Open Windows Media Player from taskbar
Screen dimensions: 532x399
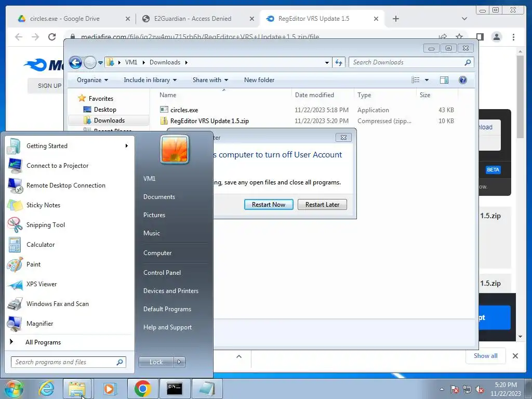click(110, 389)
